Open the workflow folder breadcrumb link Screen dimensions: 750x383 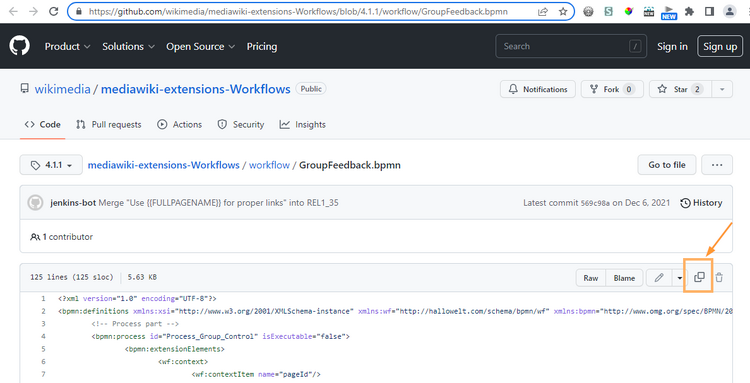coord(269,165)
